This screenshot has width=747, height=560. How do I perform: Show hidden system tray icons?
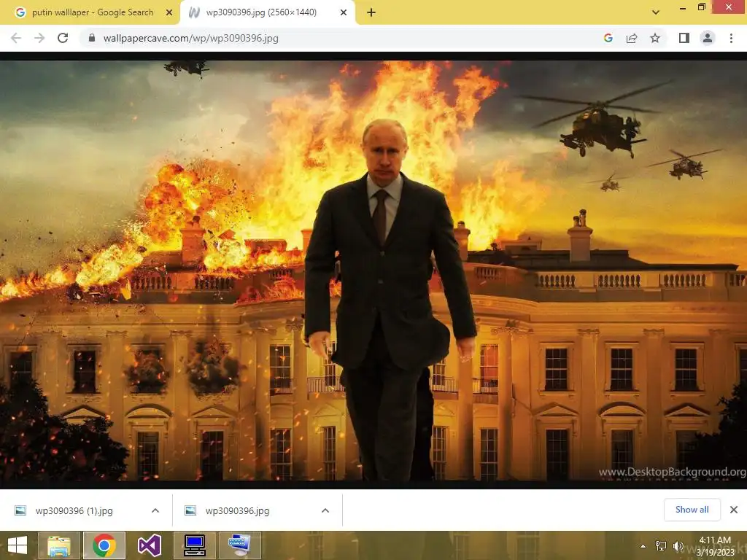(643, 546)
